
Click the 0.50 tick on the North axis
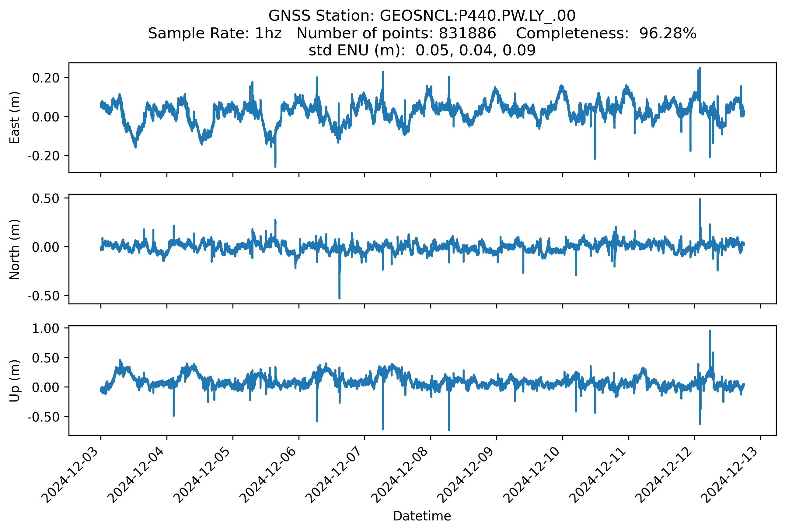click(x=46, y=199)
